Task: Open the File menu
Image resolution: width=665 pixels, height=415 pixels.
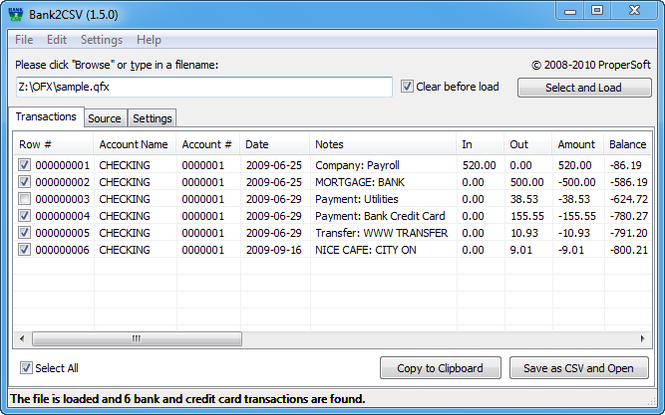Action: (24, 40)
